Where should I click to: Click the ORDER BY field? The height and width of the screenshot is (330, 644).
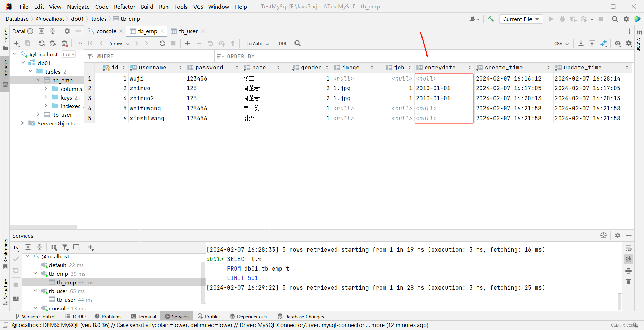424,56
